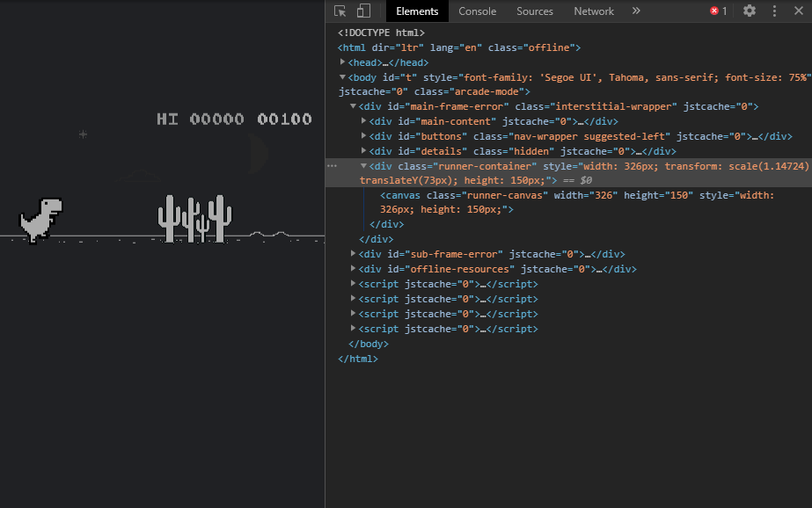This screenshot has width=812, height=508.
Task: Open DevTools settings gear
Action: (x=750, y=11)
